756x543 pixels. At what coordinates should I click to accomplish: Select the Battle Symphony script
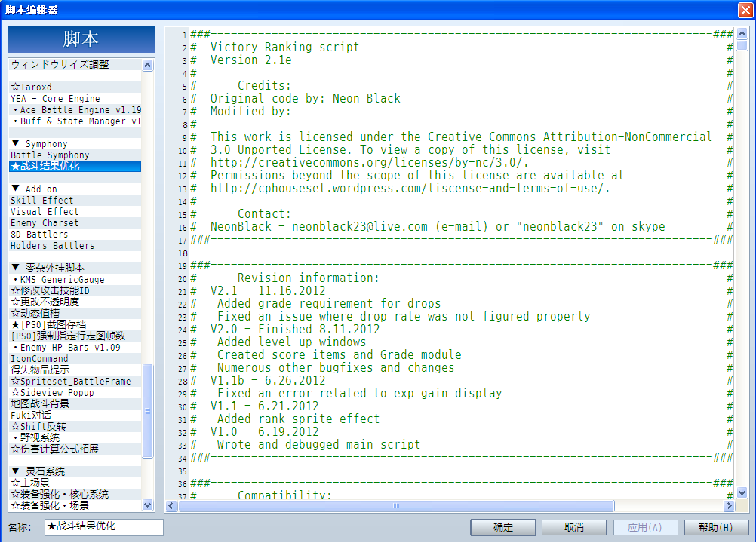[75, 155]
